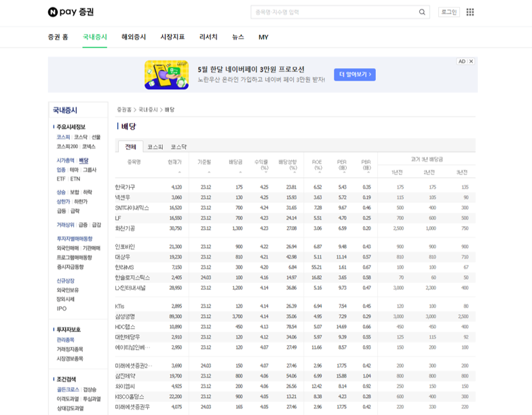Click the search magnifier icon
Screen dimensions: 532x415
422,12
